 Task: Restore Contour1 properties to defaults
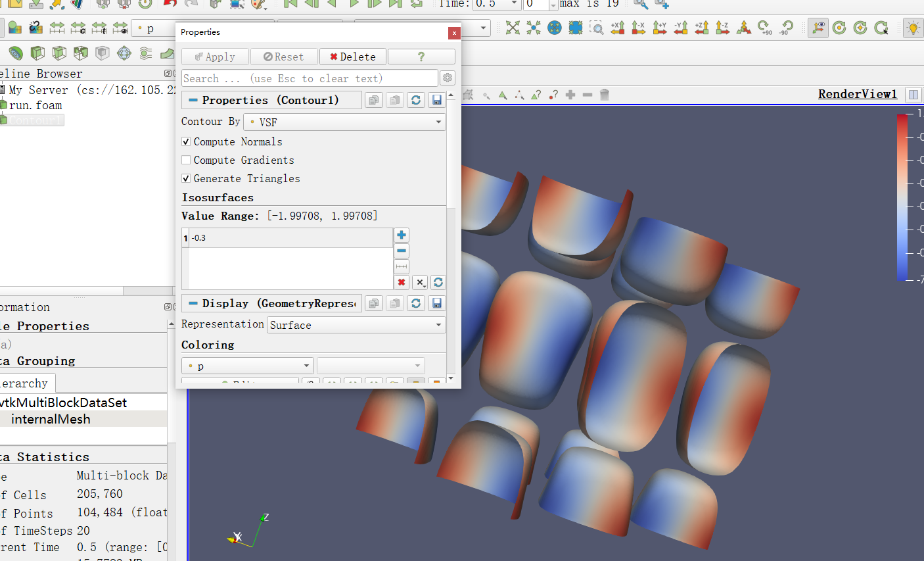415,100
